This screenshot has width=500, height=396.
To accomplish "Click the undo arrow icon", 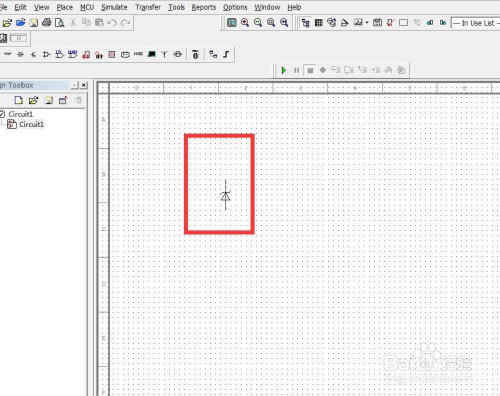I will 112,23.
